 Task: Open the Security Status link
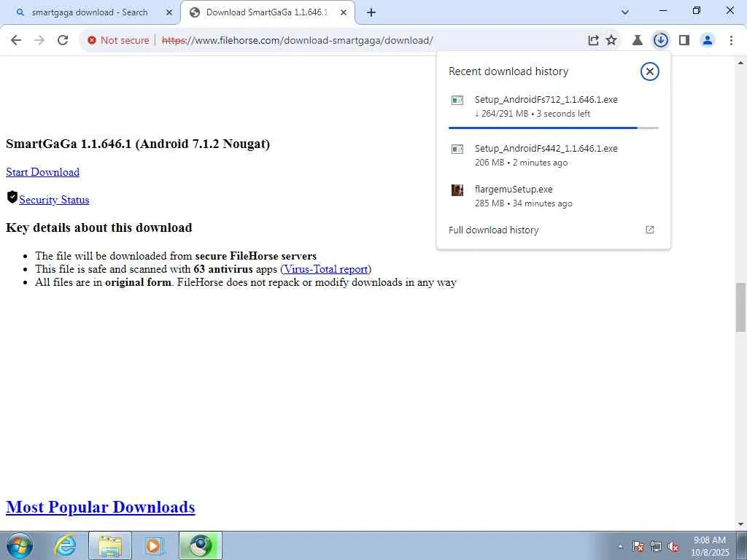click(54, 200)
